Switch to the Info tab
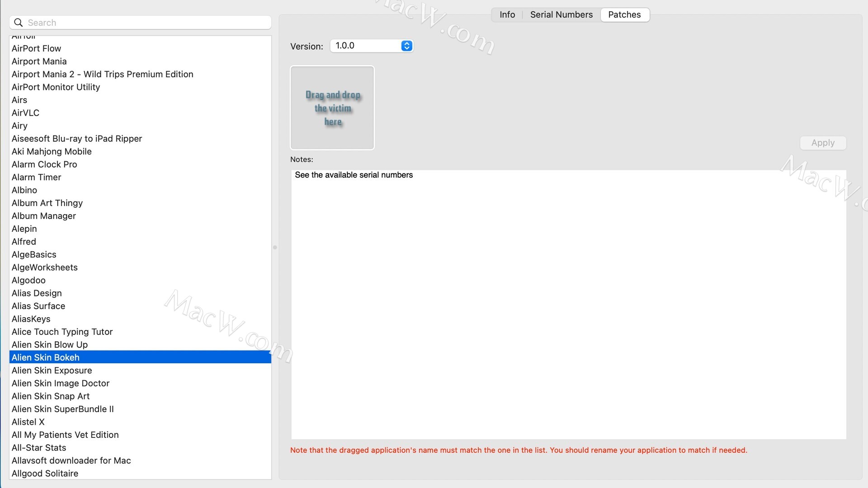The width and height of the screenshot is (868, 488). [507, 14]
